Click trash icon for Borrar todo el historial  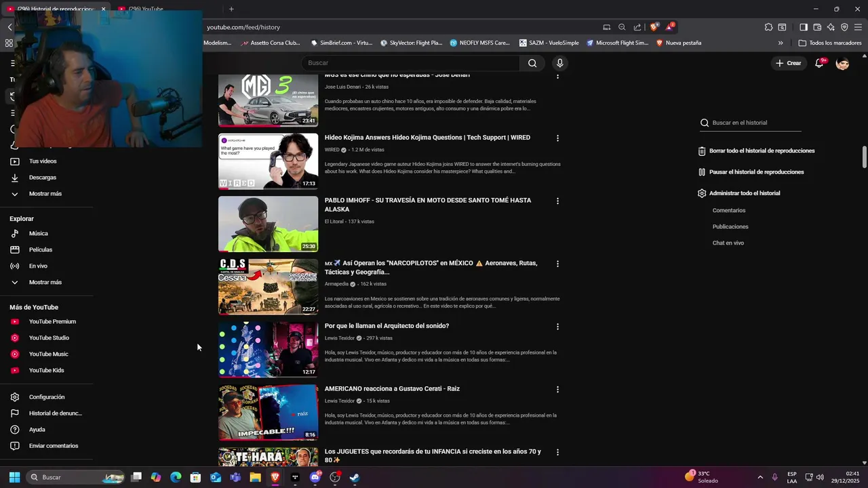click(x=702, y=151)
